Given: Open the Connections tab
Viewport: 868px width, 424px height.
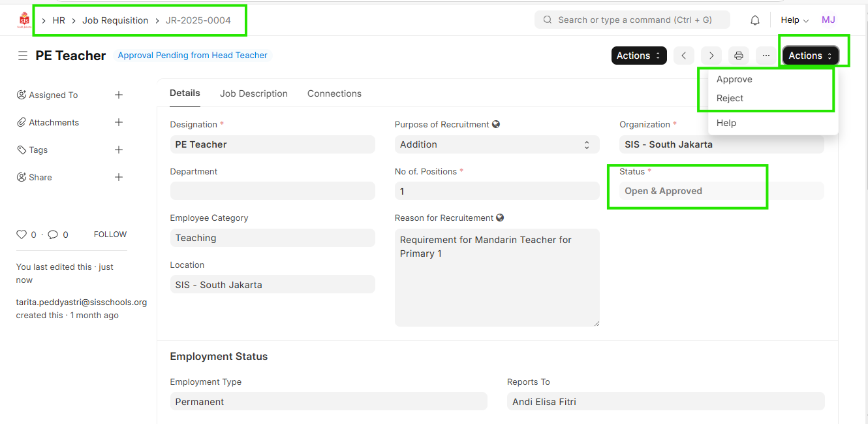Looking at the screenshot, I should click(334, 93).
